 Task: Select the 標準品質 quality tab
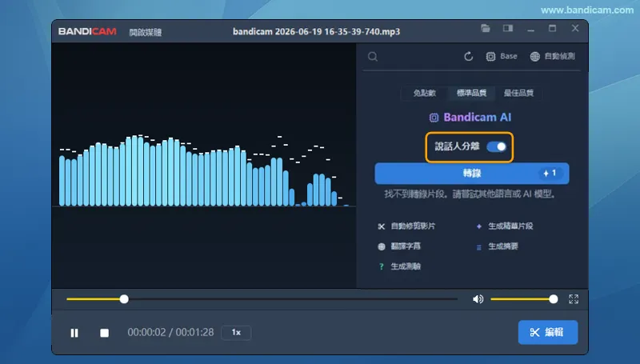click(471, 93)
